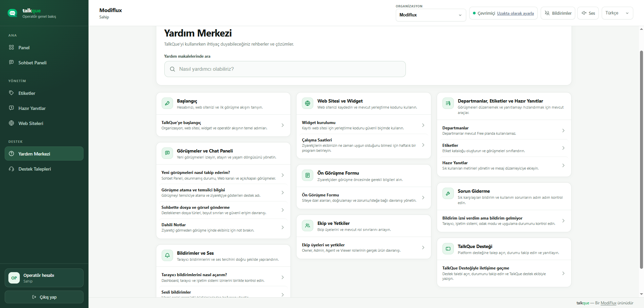Click the Web Sitesi ve Widget globe icon
This screenshot has width=644, height=308.
[x=308, y=103]
